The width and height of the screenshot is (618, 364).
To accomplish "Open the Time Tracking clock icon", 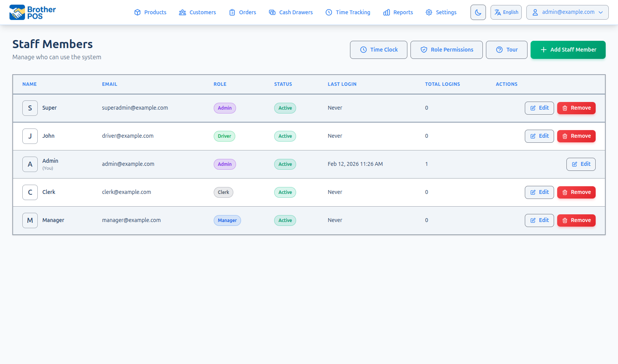I will (328, 12).
